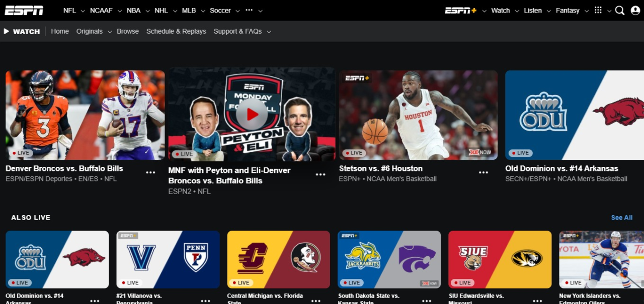Screen dimensions: 644x304
Task: Click the ESPN+ logo in header
Action: pos(461,11)
